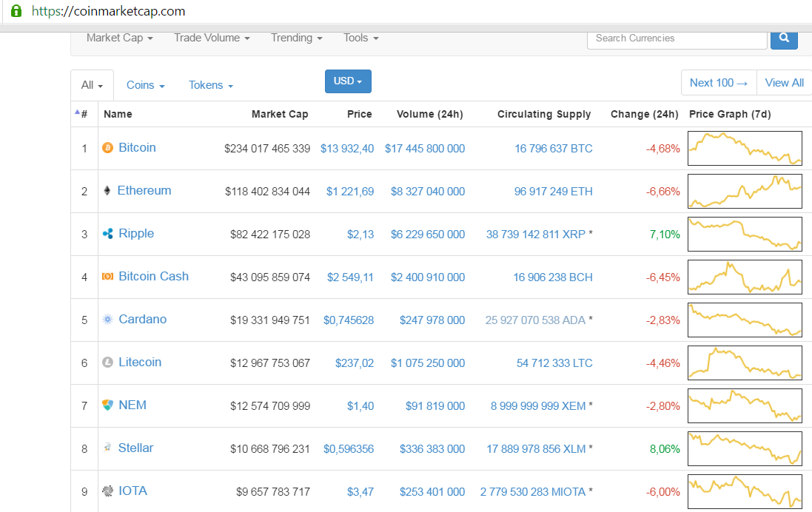Go to Next 100 currencies
Image resolution: width=812 pixels, height=512 pixels.
(x=718, y=83)
